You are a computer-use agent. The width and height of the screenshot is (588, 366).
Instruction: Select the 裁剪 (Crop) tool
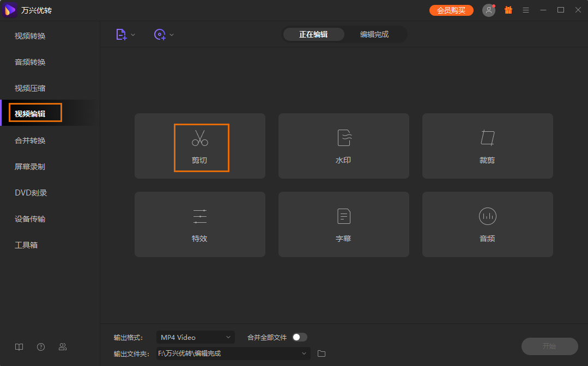point(487,146)
